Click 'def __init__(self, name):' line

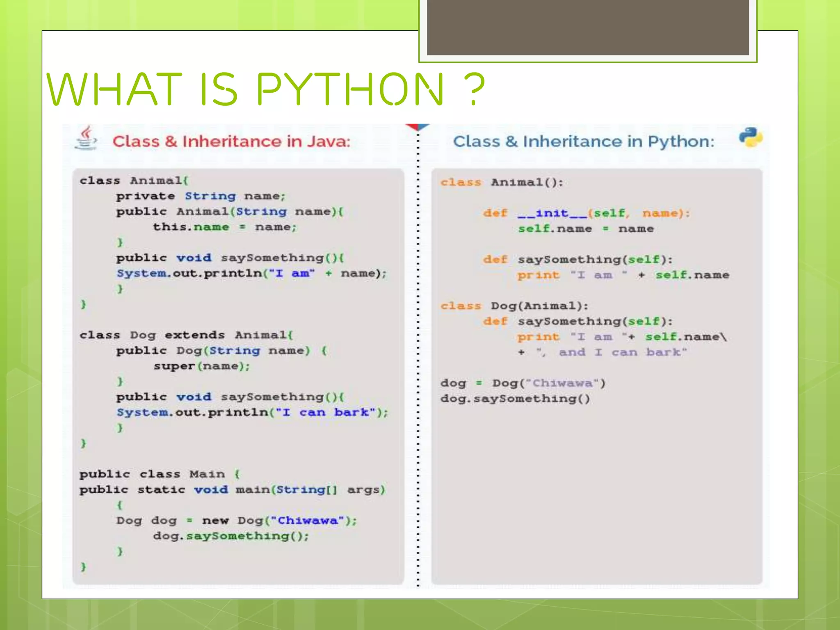[587, 213]
